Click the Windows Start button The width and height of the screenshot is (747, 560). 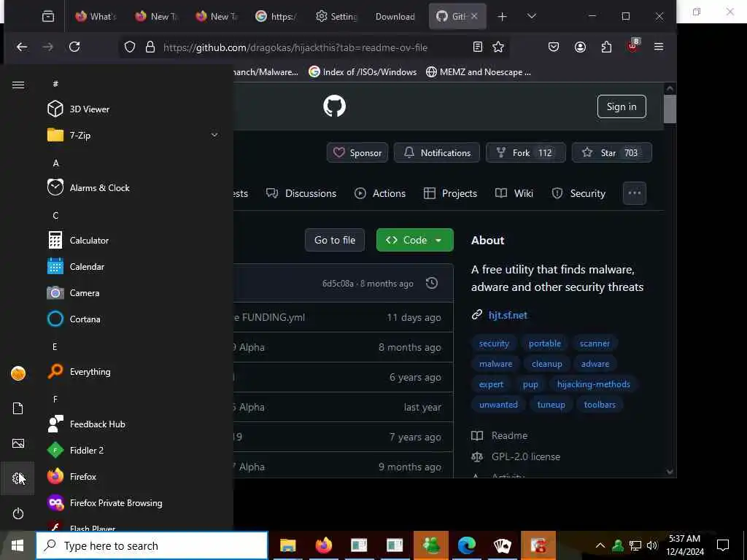coord(18,545)
